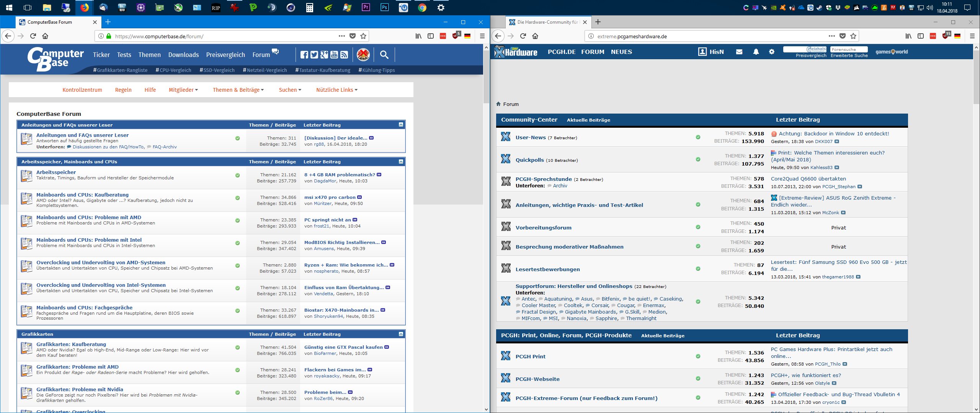
Task: Collapse the Grafikkarten forum category
Action: pos(400,334)
